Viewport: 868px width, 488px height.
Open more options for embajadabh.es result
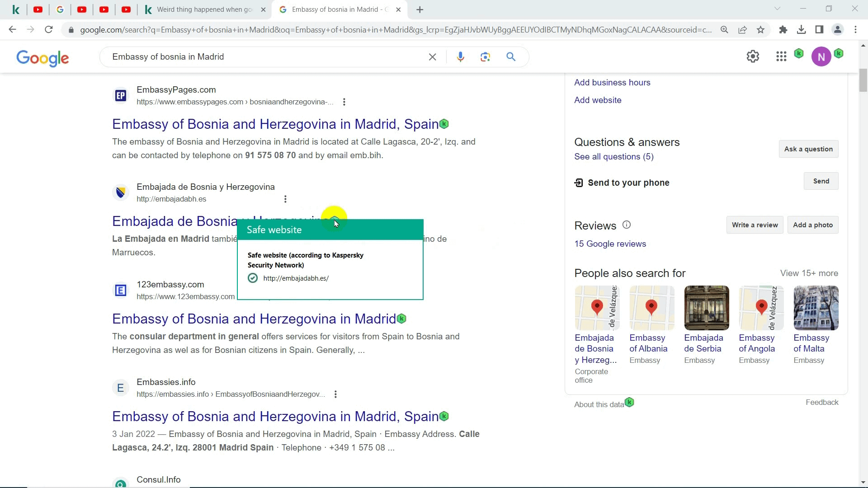(285, 199)
